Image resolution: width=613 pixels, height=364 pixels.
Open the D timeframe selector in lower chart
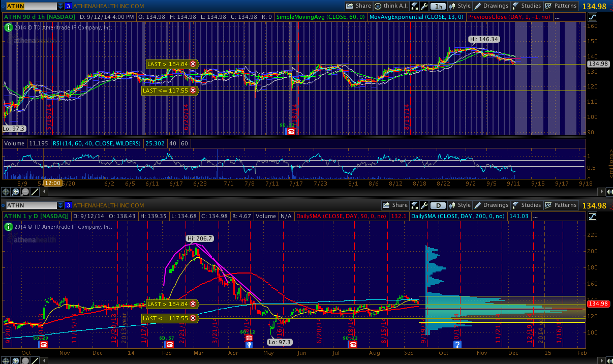coord(438,205)
